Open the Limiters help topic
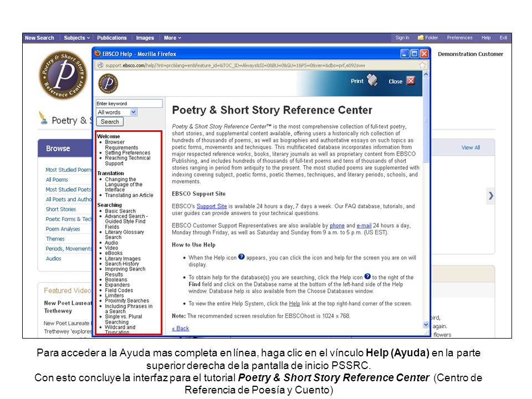532x399 pixels. (114, 295)
